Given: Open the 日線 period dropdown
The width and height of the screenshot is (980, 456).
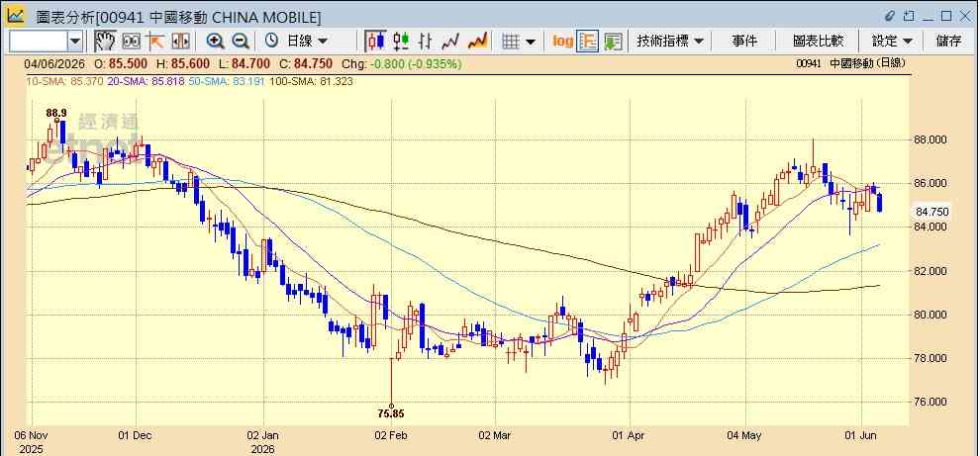Looking at the screenshot, I should [307, 42].
